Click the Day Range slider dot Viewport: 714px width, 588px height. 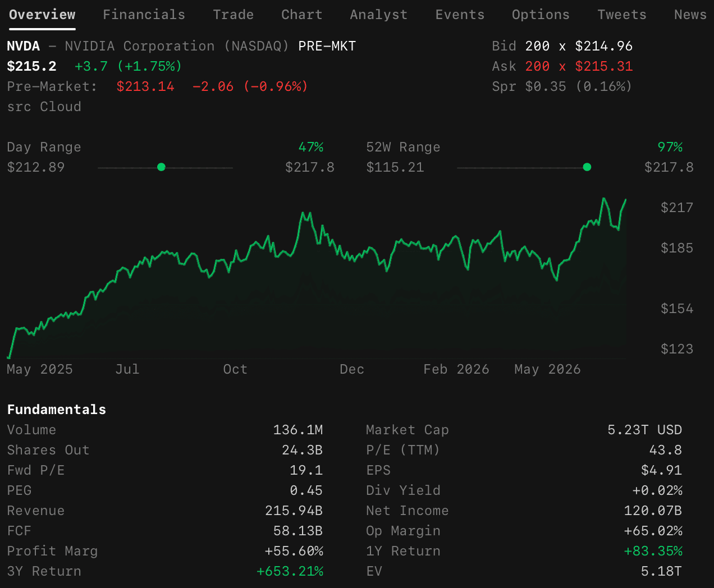[x=161, y=167]
